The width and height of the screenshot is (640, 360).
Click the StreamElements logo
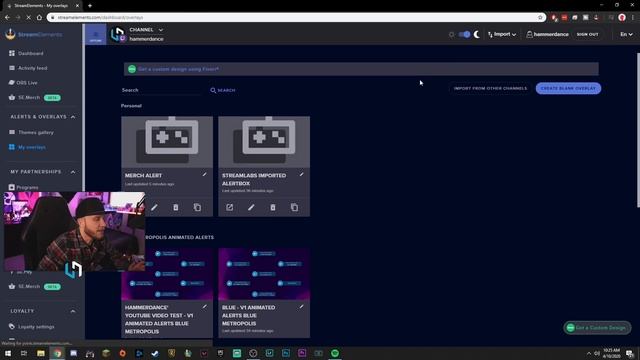pyautogui.click(x=34, y=34)
